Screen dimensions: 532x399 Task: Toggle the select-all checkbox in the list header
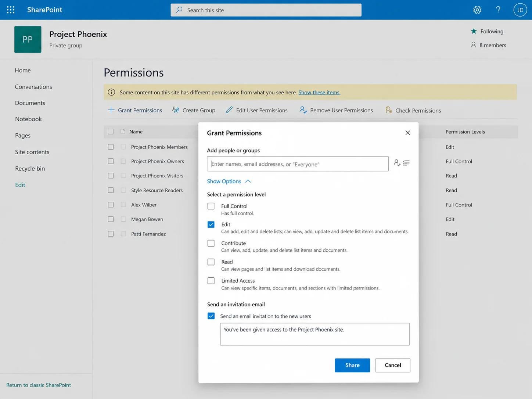point(111,132)
